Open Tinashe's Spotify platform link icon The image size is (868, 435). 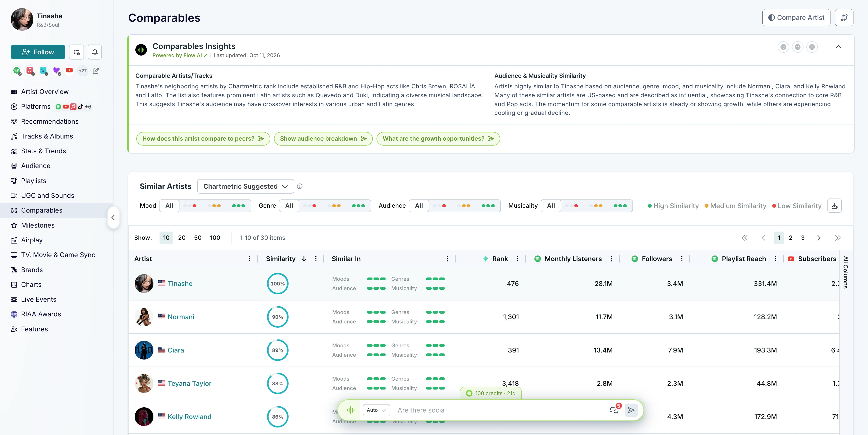pyautogui.click(x=16, y=70)
